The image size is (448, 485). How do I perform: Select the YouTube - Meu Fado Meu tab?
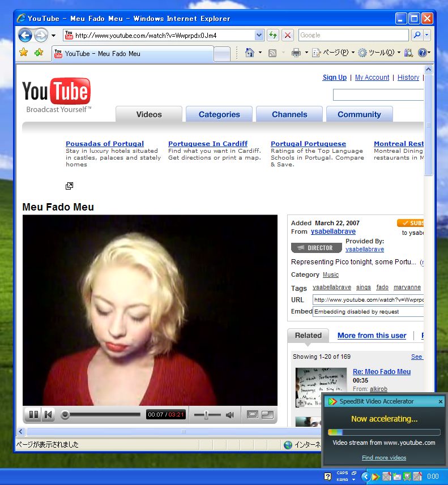[x=133, y=54]
